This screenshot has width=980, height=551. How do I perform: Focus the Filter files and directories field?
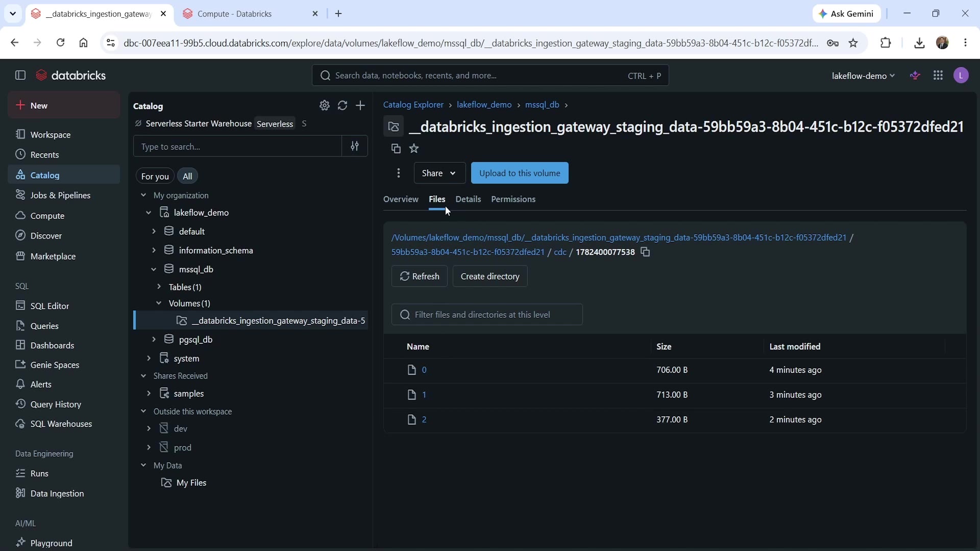(487, 314)
